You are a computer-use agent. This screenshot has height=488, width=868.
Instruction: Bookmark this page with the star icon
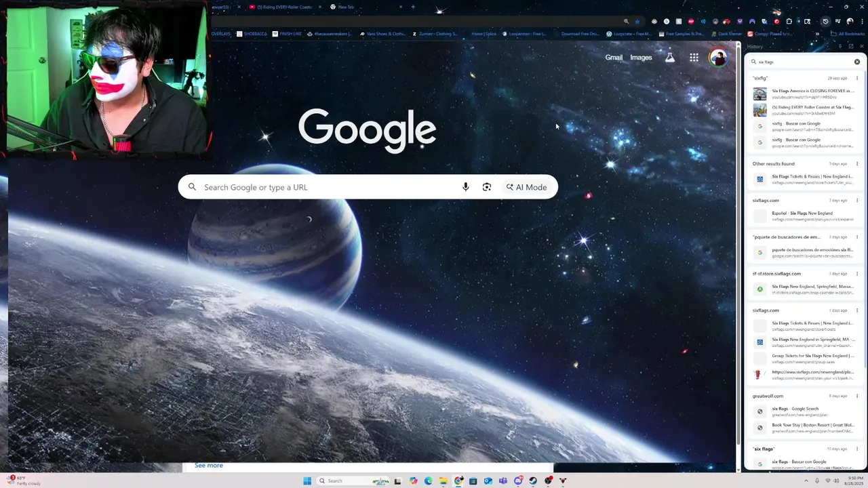(x=637, y=21)
